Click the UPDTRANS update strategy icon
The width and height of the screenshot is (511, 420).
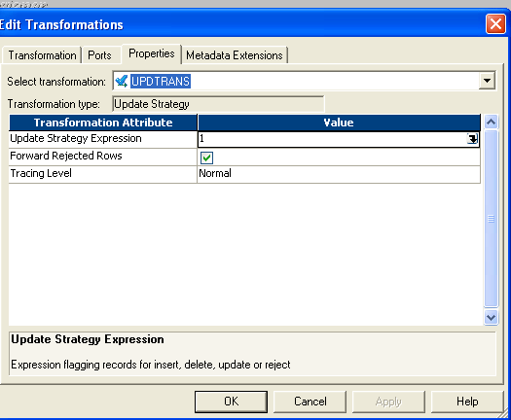coord(122,81)
